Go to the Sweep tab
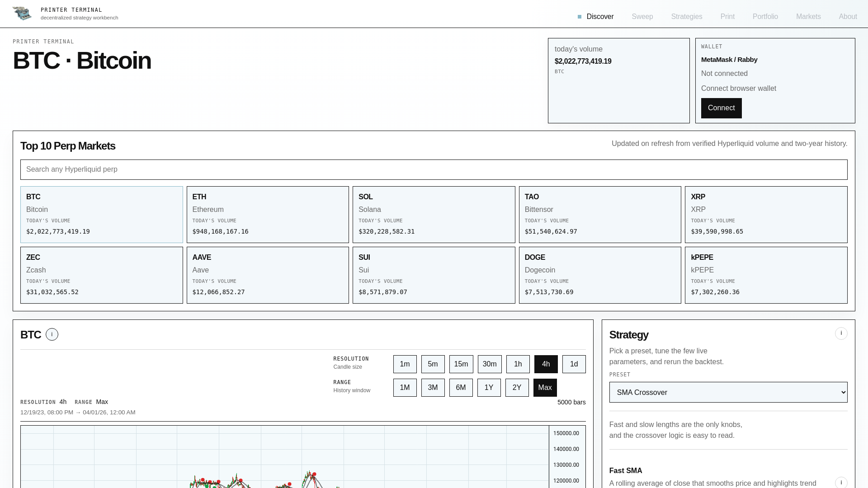Viewport: 868px width, 488px height. click(642, 17)
